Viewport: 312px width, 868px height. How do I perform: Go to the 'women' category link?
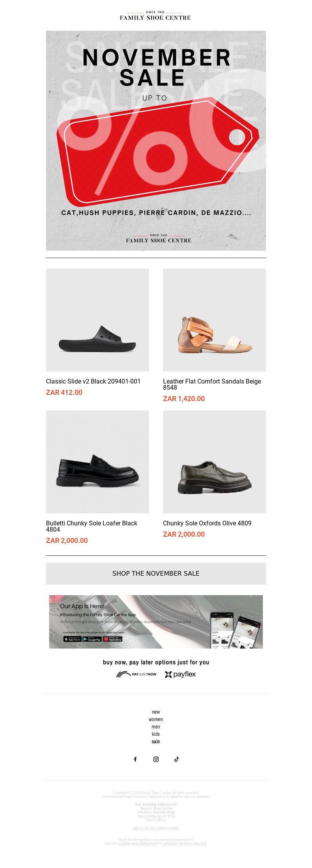pos(156,719)
